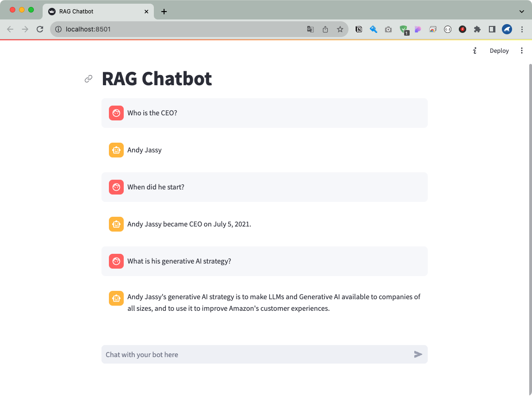Click the message text "When did he start?"
This screenshot has width=532, height=396.
point(156,187)
